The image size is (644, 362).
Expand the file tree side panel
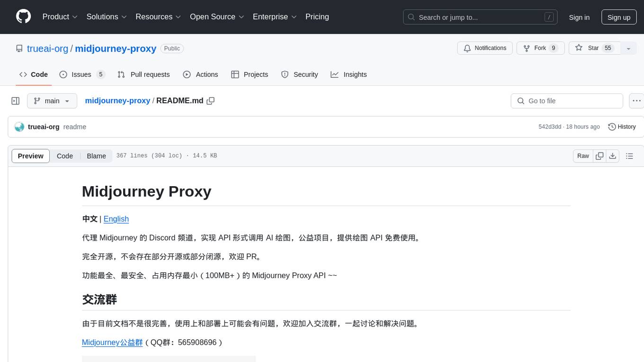[x=16, y=101]
